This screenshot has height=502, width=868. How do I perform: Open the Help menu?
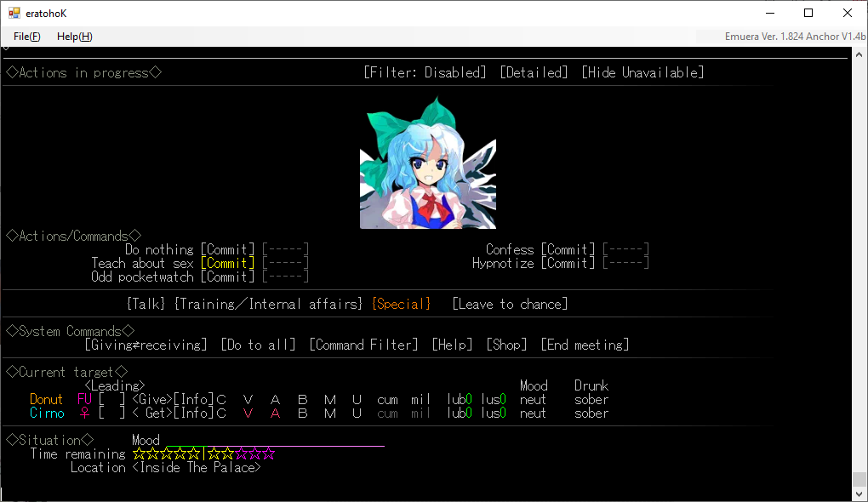(x=74, y=37)
